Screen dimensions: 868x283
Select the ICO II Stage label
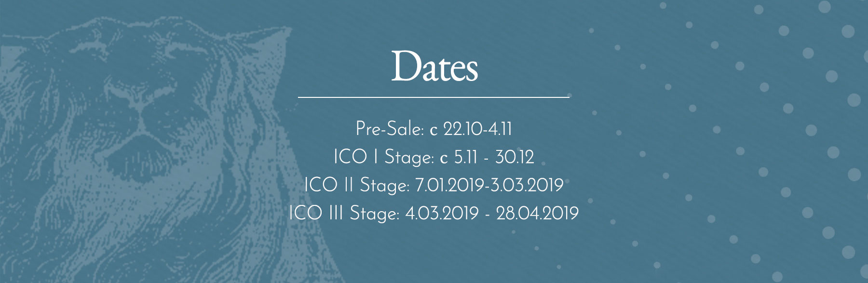tap(357, 185)
